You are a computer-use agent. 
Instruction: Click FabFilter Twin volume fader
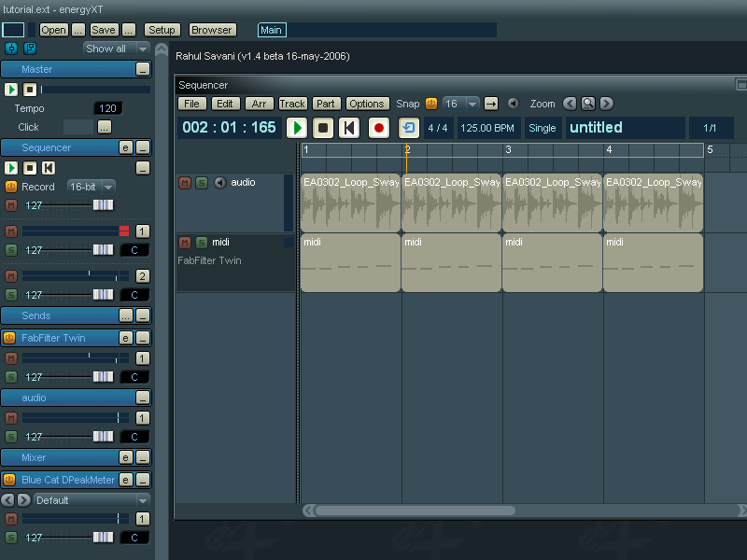click(x=103, y=377)
